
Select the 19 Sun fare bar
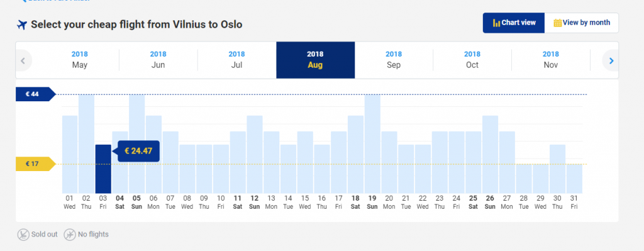pyautogui.click(x=372, y=144)
